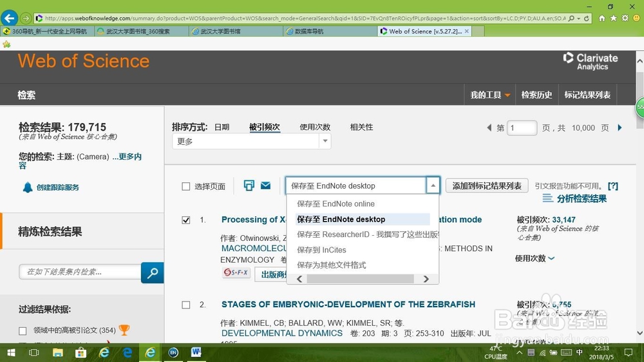This screenshot has width=644, height=362.
Task: Click the [?] citation report help link
Action: (x=613, y=186)
